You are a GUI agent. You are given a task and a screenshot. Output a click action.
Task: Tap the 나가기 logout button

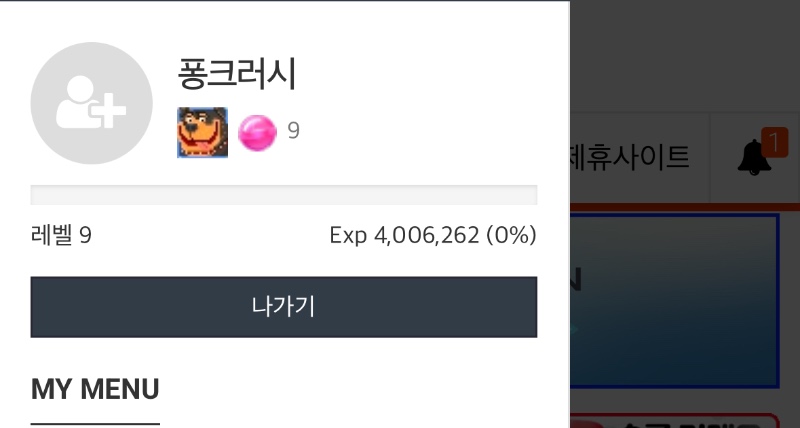pos(284,307)
